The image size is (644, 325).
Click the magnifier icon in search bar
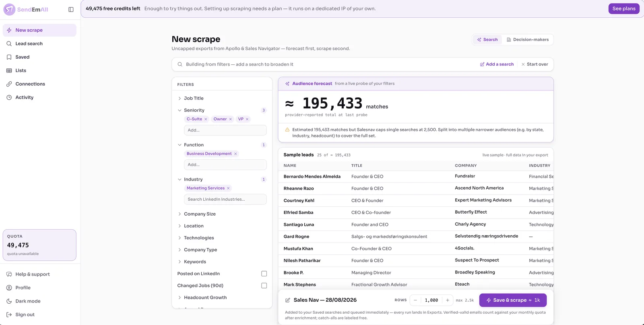pyautogui.click(x=180, y=64)
